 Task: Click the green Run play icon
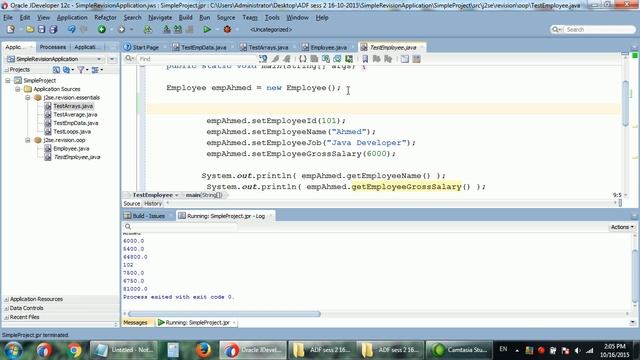(x=207, y=29)
